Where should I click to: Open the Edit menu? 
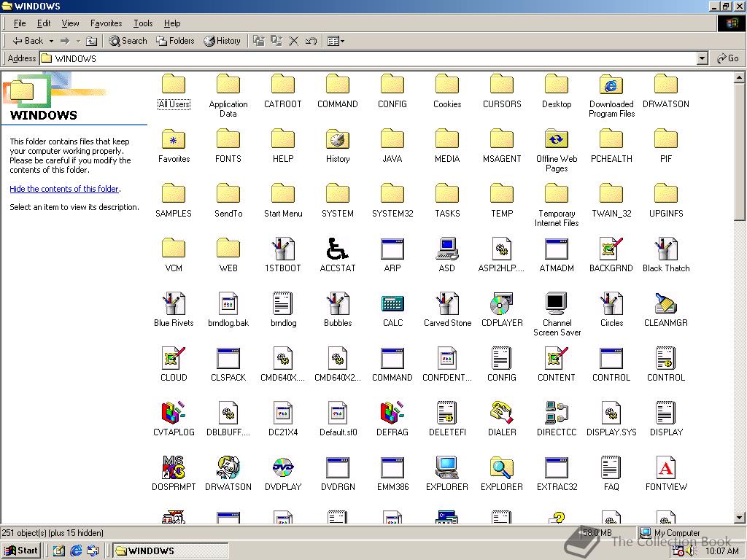[43, 23]
